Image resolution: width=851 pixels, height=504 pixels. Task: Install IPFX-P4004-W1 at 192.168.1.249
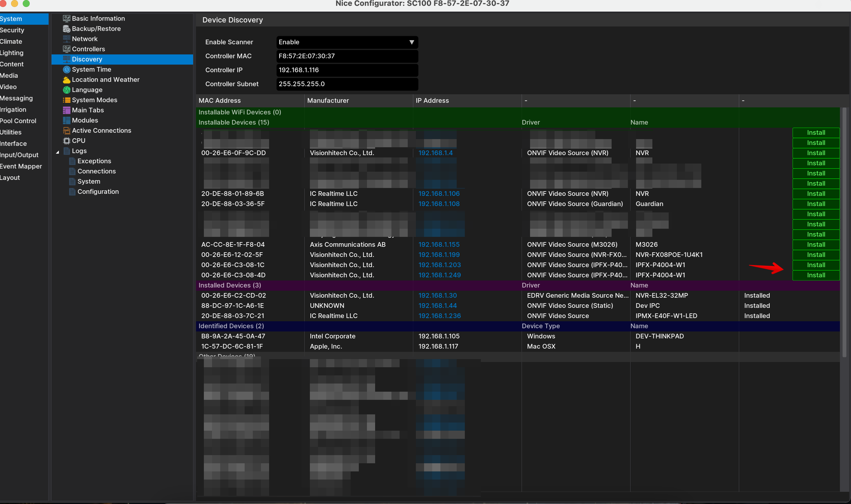(x=816, y=275)
